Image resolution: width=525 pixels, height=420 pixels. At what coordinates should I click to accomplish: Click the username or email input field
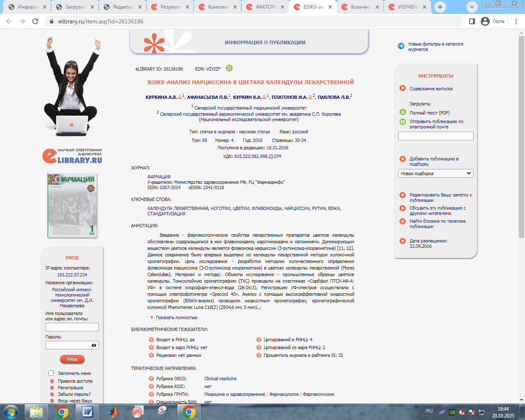point(72,327)
